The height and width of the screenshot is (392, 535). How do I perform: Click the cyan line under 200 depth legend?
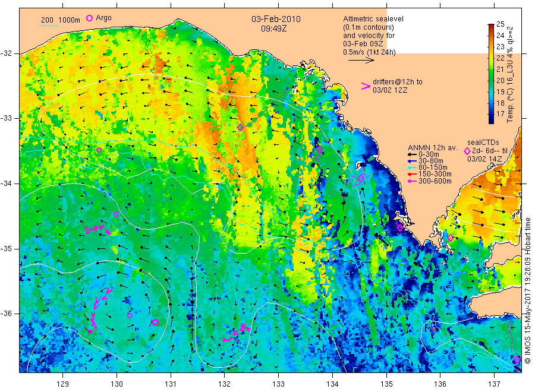point(49,25)
